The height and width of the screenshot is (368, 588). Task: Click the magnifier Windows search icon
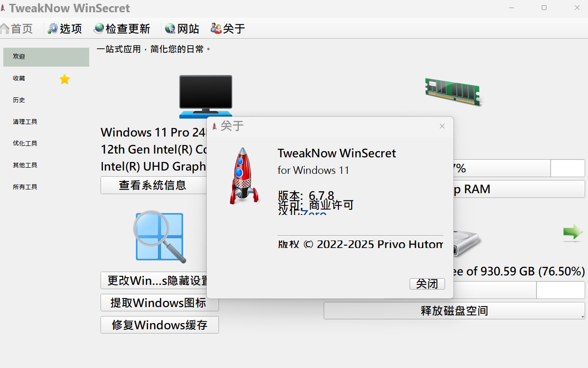[x=160, y=237]
